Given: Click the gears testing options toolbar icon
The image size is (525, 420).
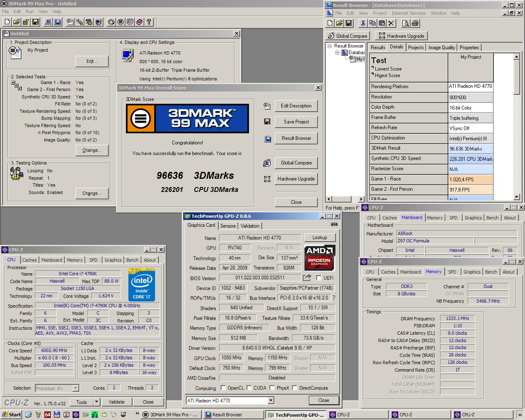Looking at the screenshot, I should coord(89,22).
